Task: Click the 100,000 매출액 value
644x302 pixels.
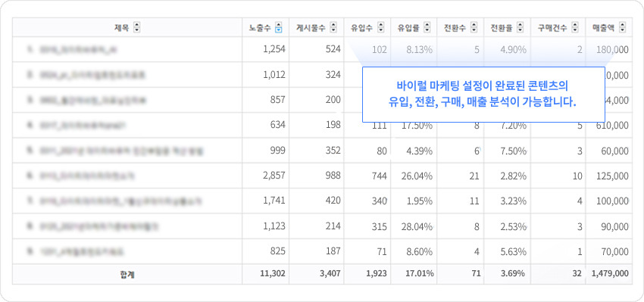Action: 612,201
